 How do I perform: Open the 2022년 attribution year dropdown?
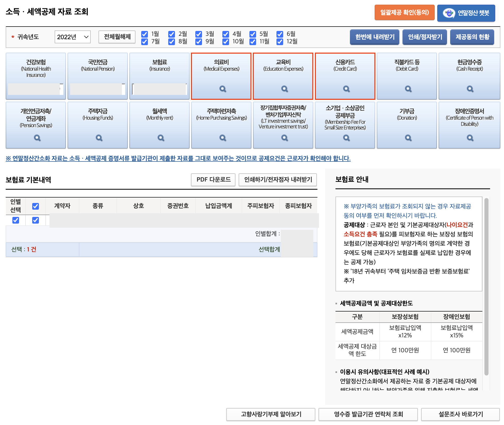tap(72, 37)
